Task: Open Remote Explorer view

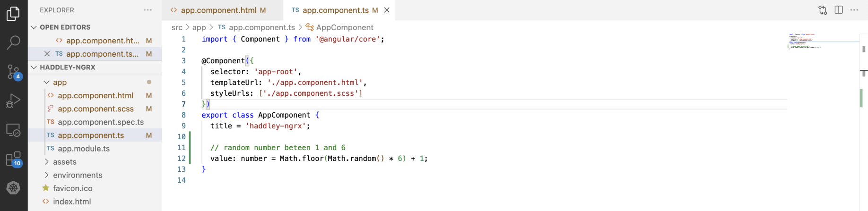Action: click(13, 130)
